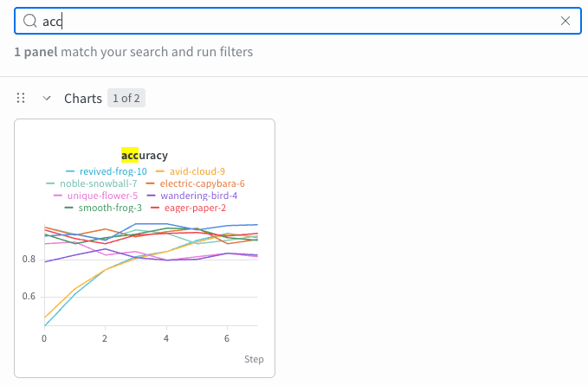Clear the search with the X icon

pos(565,21)
